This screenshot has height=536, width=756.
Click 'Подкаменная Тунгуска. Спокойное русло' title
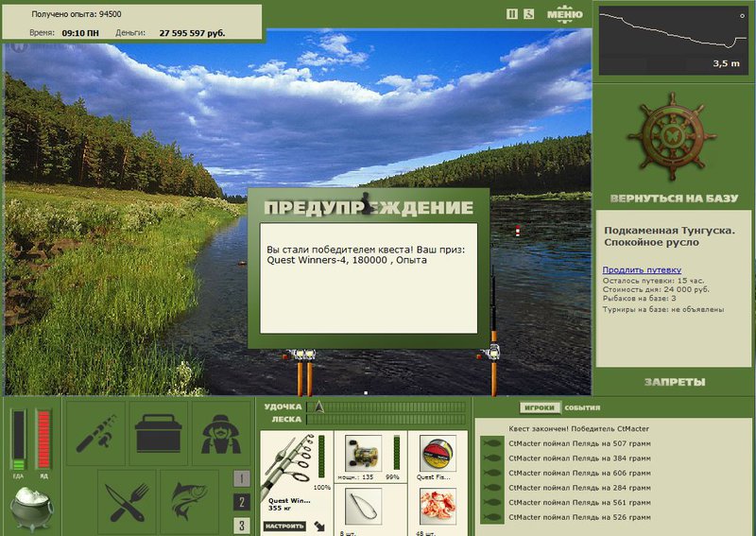670,236
